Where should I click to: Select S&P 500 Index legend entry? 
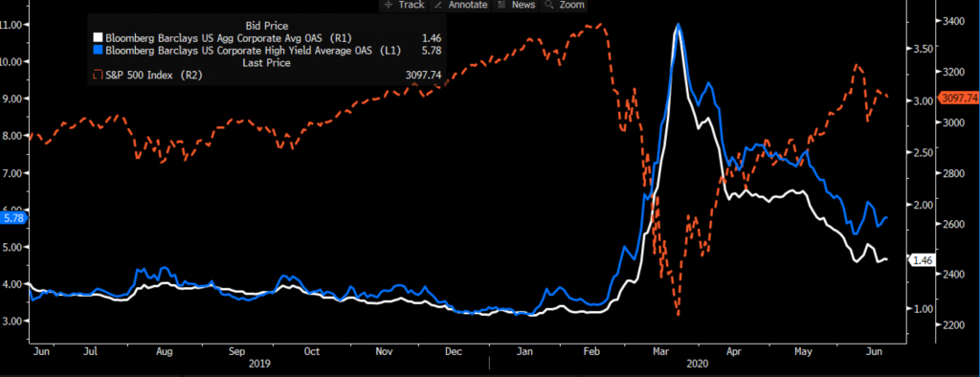tap(154, 75)
